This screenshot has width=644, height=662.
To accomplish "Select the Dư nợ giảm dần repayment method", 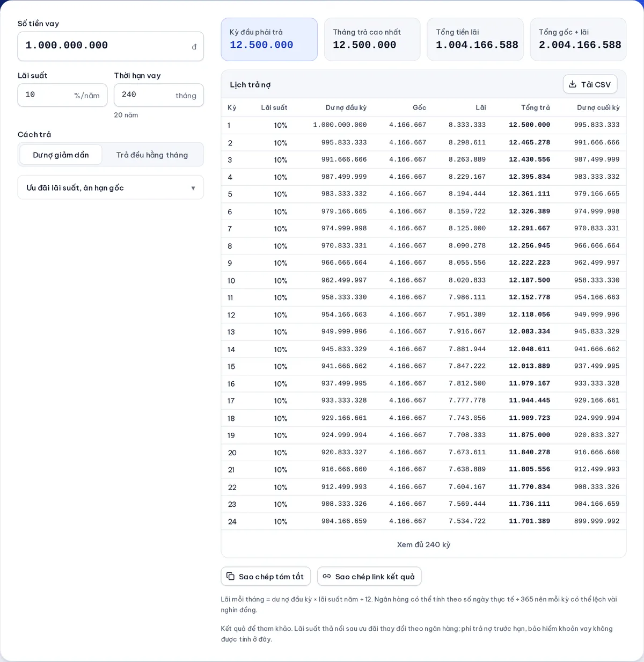I will coord(61,155).
